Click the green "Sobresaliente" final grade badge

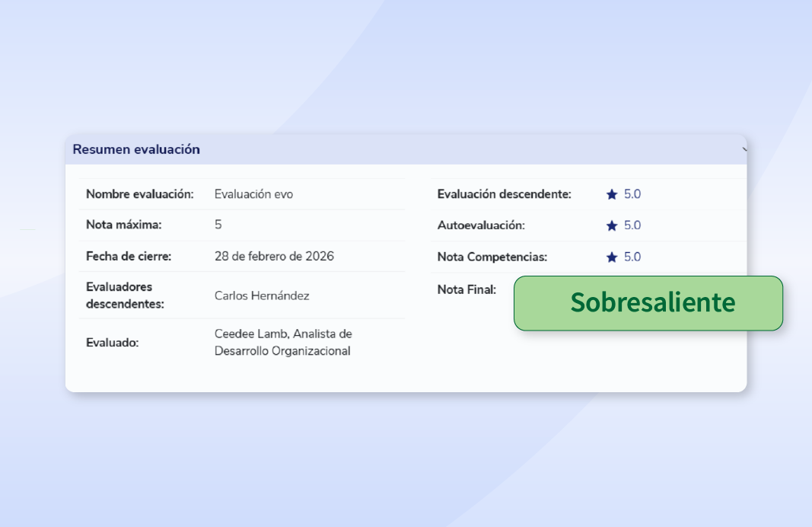click(648, 303)
